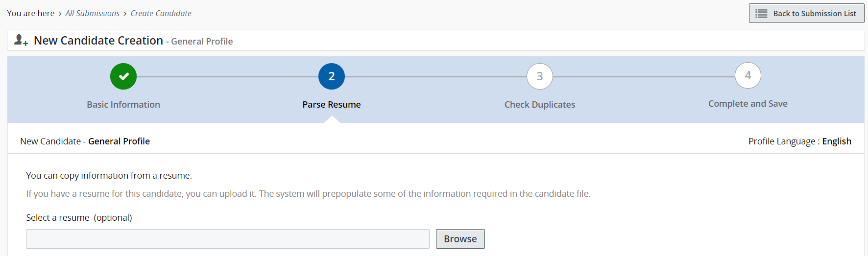
Task: Click the green checkmark step circle
Action: [123, 76]
